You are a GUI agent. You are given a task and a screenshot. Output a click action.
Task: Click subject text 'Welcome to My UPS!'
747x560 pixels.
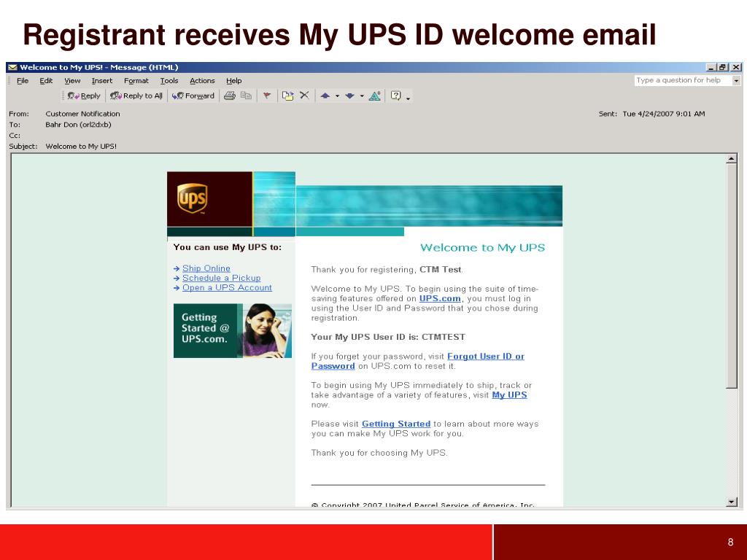(x=81, y=146)
